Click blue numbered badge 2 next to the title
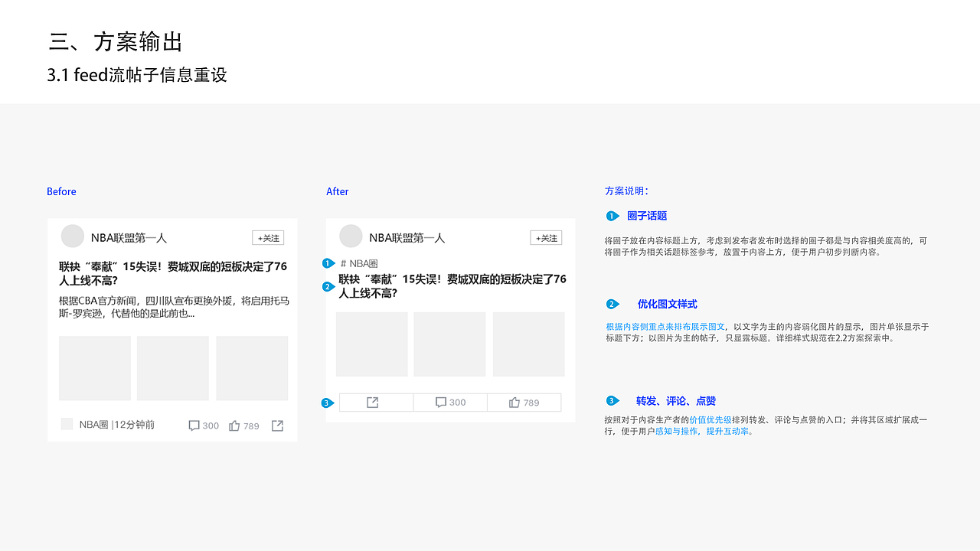The width and height of the screenshot is (980, 551). coord(327,287)
